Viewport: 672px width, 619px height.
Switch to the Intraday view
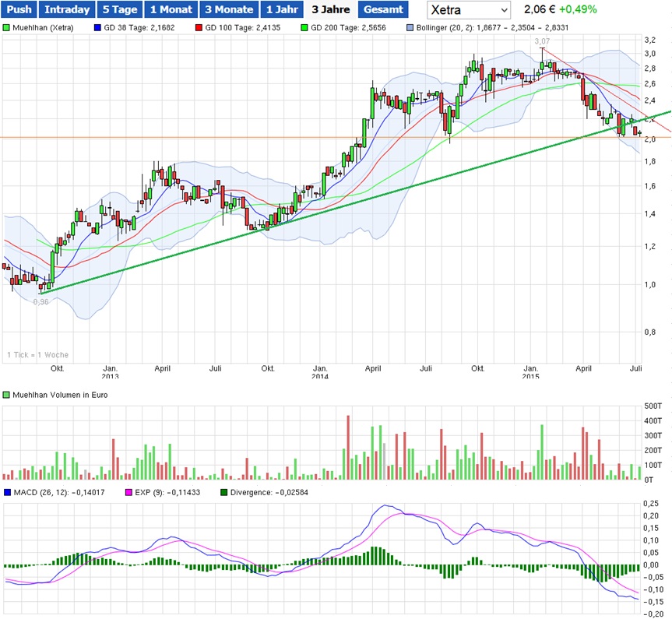click(66, 10)
